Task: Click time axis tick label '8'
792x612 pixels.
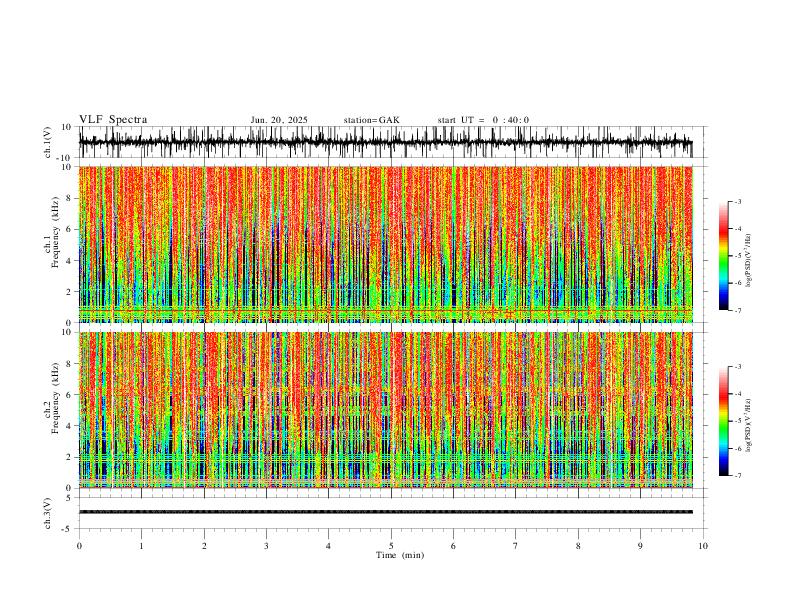Action: click(578, 546)
